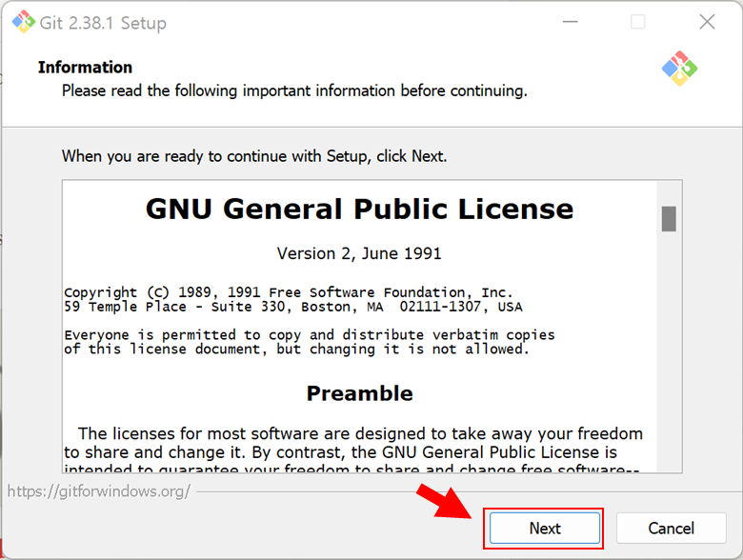
Task: Click the "of this license document" line
Action: [x=296, y=350]
